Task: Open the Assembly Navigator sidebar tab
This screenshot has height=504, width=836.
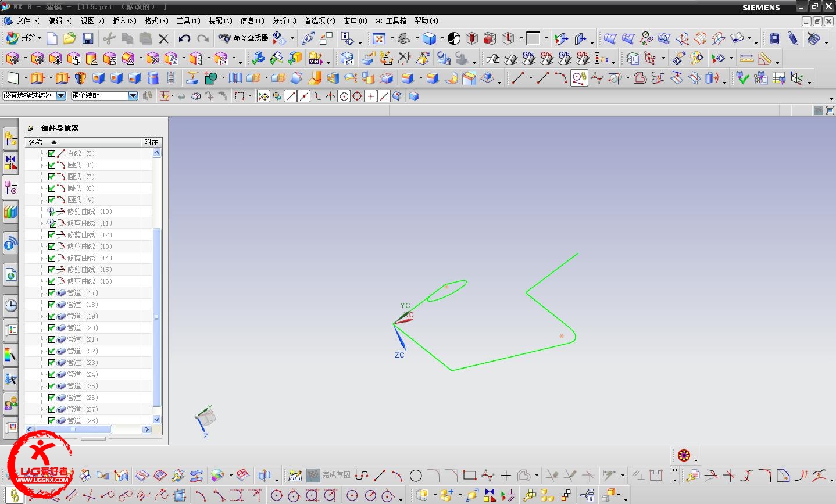Action: tap(10, 138)
